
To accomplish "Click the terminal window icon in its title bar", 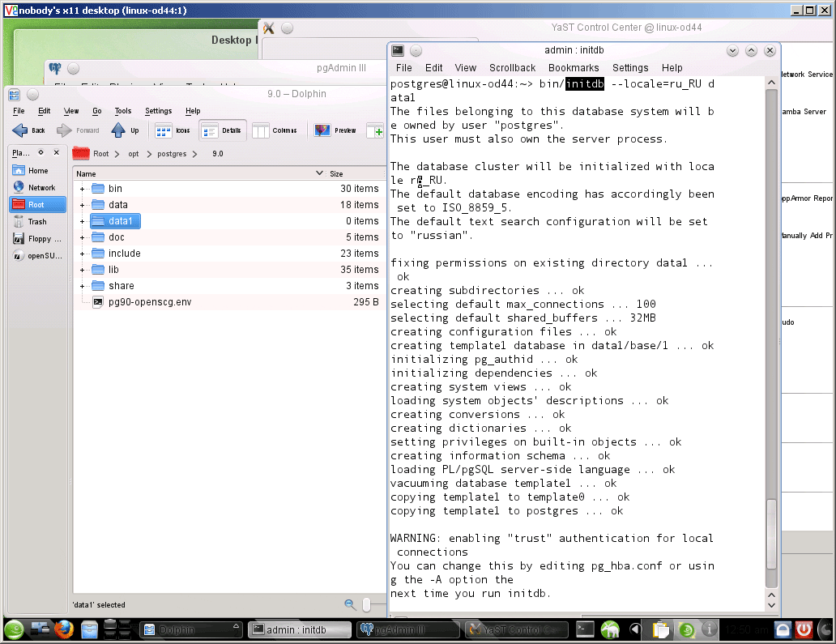I will [398, 50].
